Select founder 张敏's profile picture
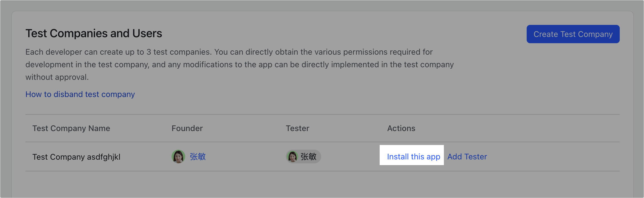644x198 pixels. pyautogui.click(x=178, y=157)
